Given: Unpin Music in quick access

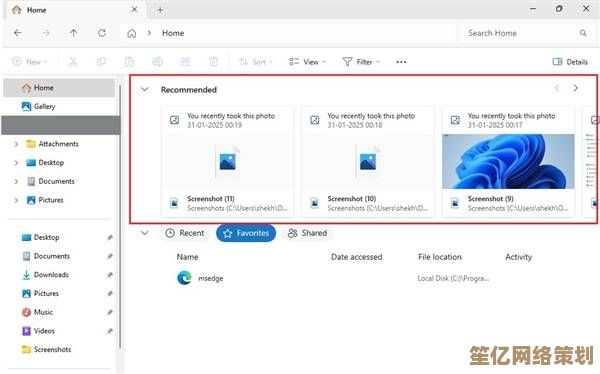Looking at the screenshot, I should pos(110,312).
